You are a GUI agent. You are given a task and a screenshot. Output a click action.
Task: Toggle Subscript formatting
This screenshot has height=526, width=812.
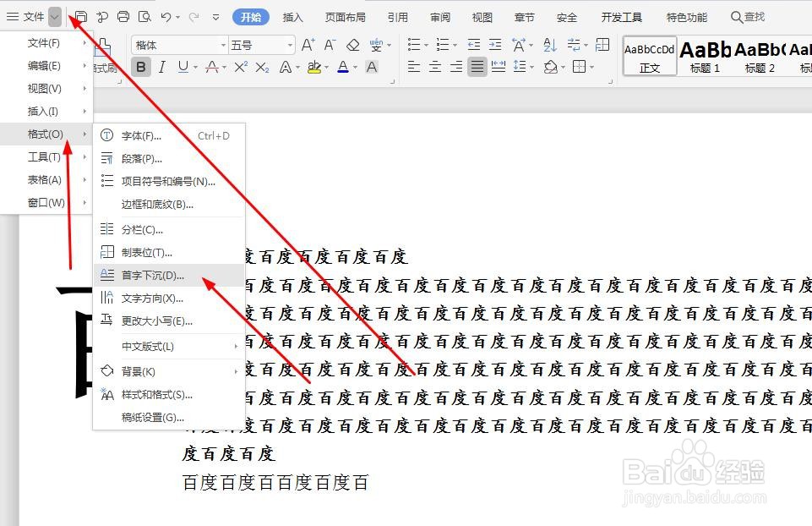(262, 67)
